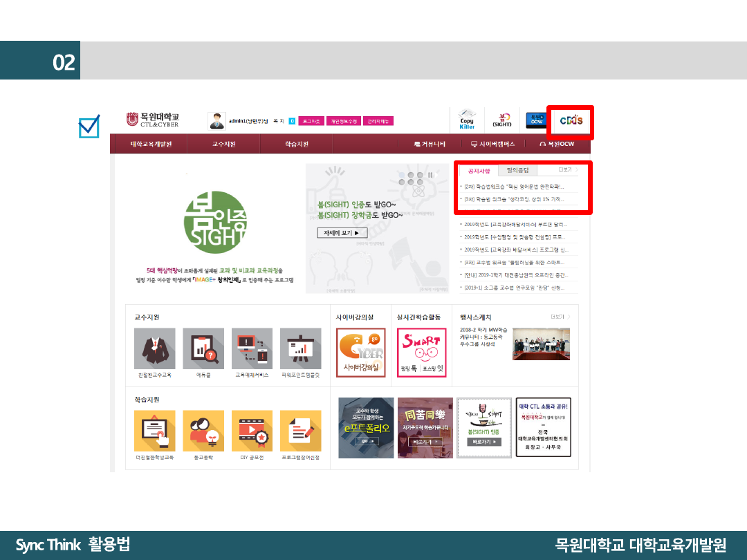Click the DIY 공모전 film icon
The image size is (747, 560).
(252, 431)
